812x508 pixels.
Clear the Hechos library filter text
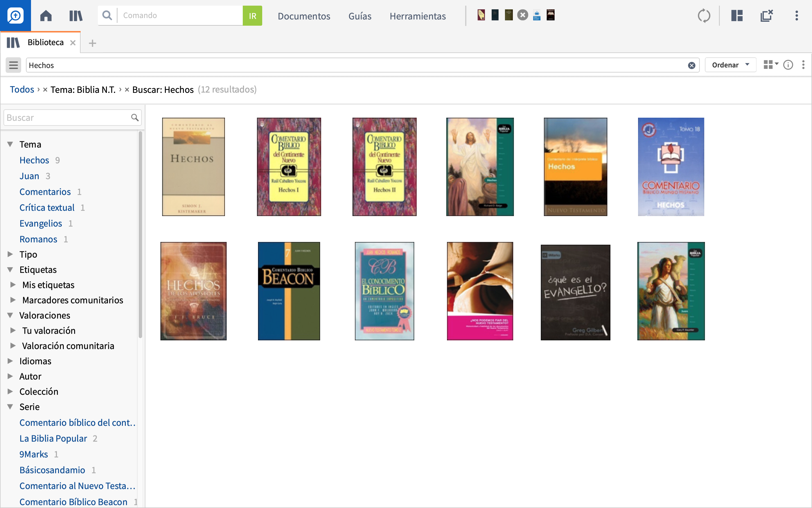[x=692, y=65]
